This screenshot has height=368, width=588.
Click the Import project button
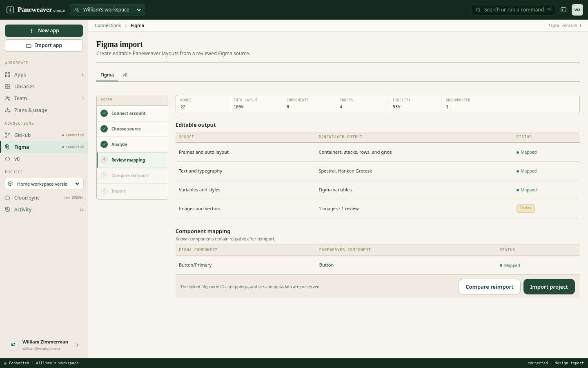549,287
